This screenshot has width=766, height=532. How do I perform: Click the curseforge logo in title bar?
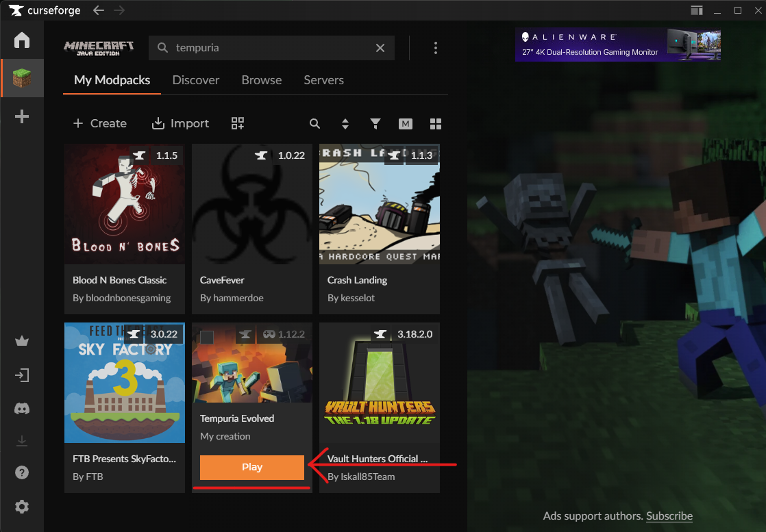(x=45, y=10)
